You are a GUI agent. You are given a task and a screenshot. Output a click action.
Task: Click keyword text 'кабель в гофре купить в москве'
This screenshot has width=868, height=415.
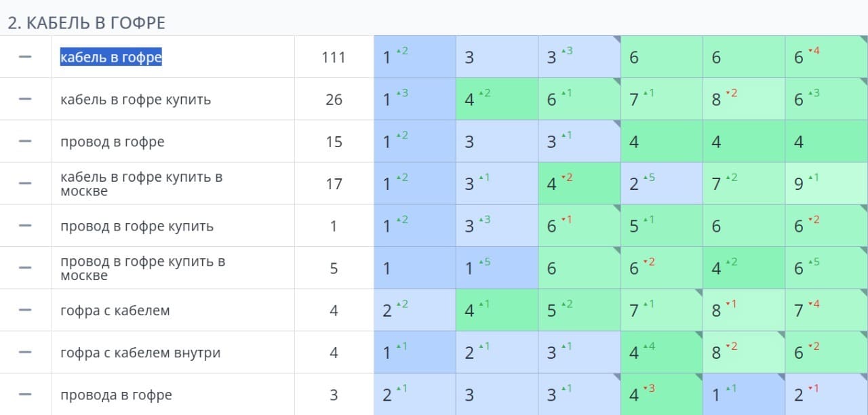click(x=141, y=184)
